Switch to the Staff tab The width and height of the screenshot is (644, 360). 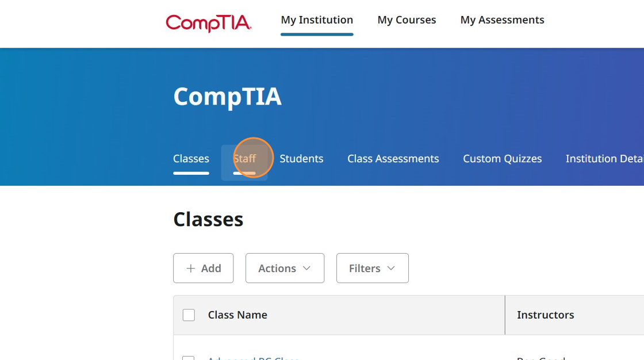click(x=244, y=159)
